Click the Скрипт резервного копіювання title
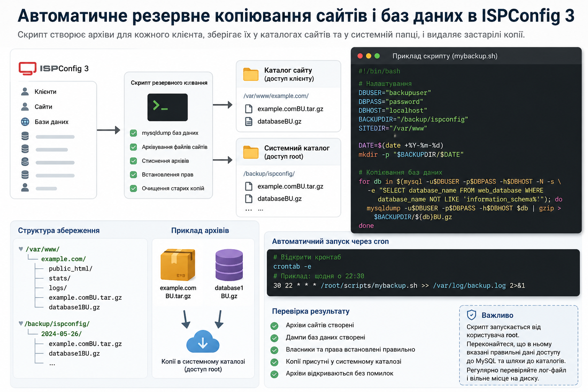This screenshot has width=588, height=392. click(169, 83)
